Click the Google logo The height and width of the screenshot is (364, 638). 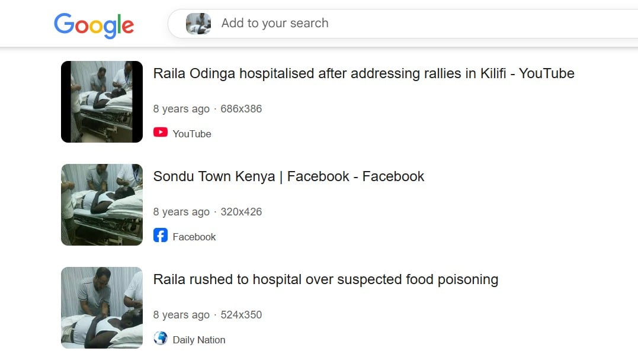(94, 25)
